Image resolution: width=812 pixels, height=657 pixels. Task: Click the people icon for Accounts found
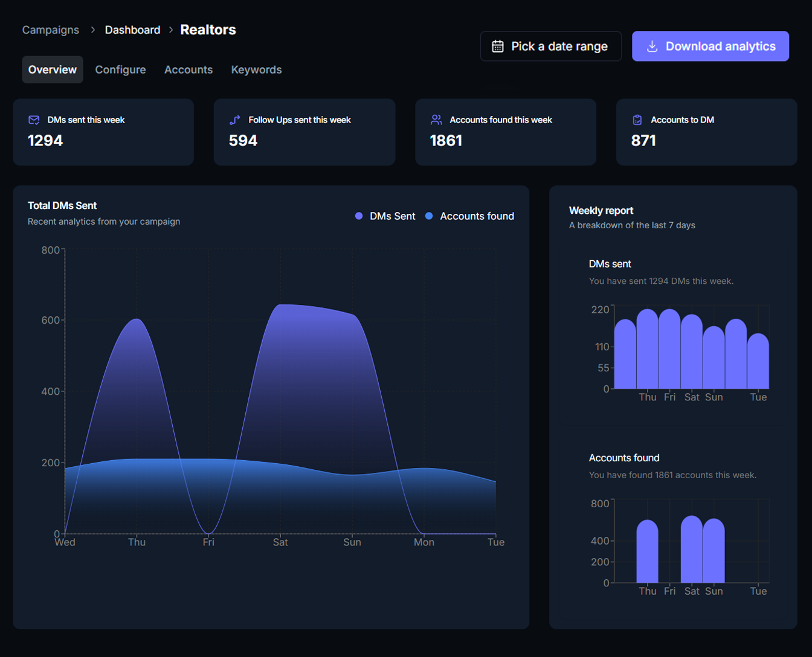[436, 120]
